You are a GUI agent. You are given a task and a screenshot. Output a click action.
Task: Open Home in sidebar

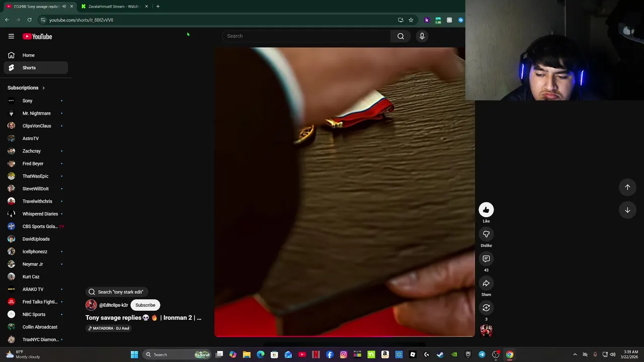36,55
